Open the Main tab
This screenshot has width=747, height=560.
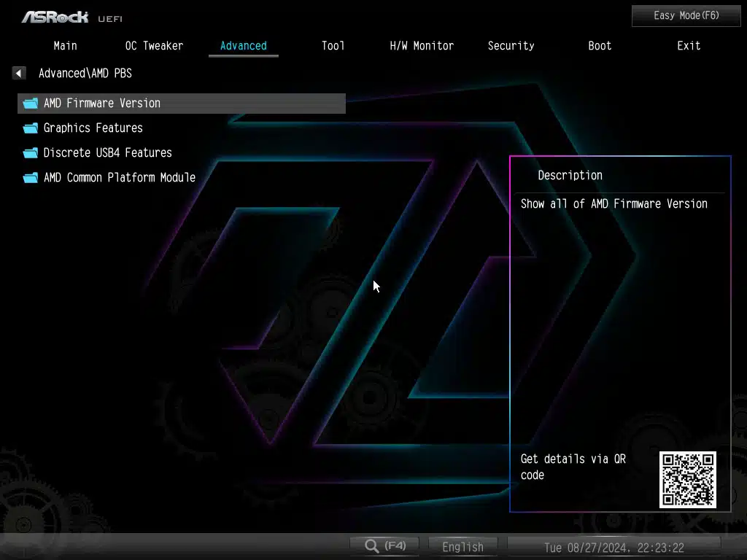coord(65,45)
